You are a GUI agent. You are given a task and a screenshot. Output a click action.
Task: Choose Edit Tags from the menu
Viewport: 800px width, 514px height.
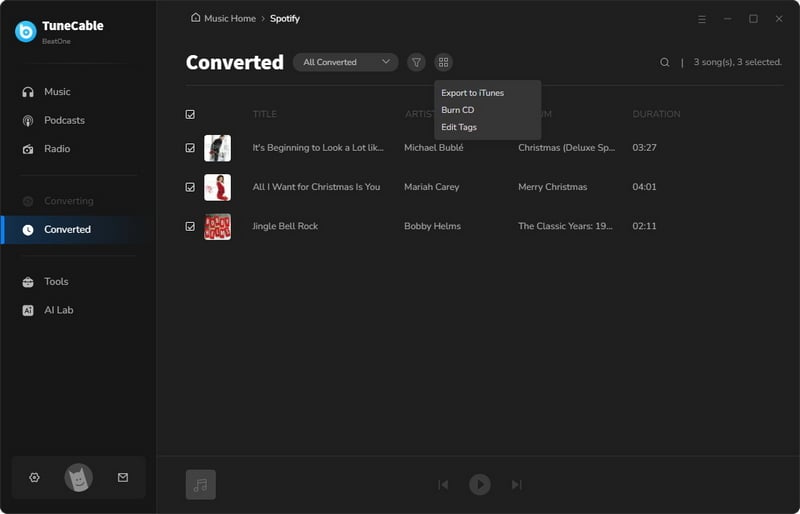click(x=459, y=128)
